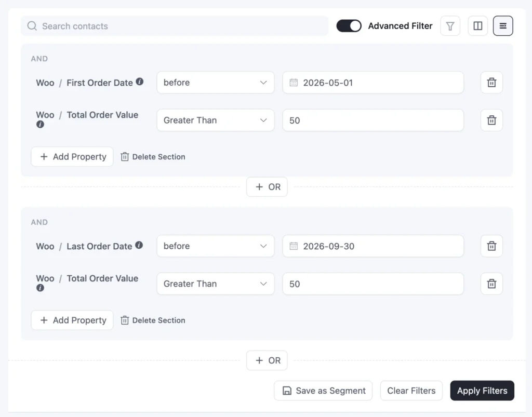Click the OR button between the sections

point(267,187)
